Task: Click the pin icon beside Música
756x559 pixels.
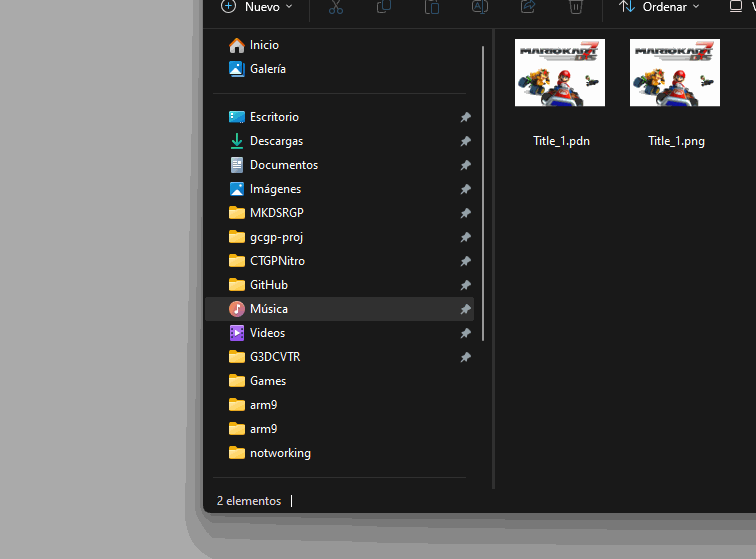Action: (465, 309)
